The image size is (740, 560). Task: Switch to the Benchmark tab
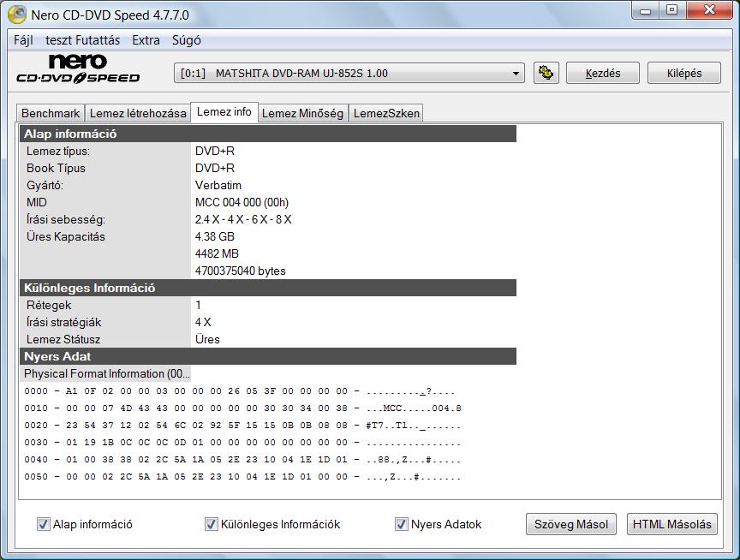click(51, 113)
